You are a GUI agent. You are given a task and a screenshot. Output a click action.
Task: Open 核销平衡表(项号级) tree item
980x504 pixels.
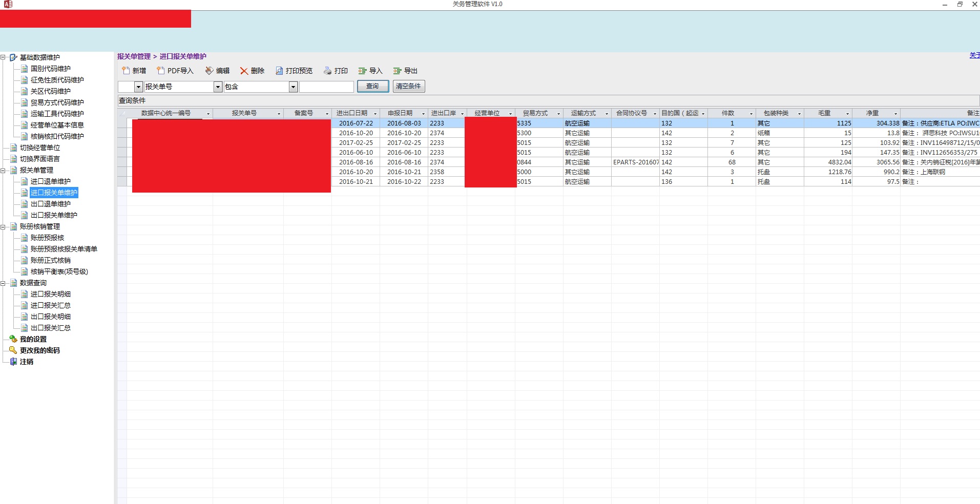tap(59, 271)
